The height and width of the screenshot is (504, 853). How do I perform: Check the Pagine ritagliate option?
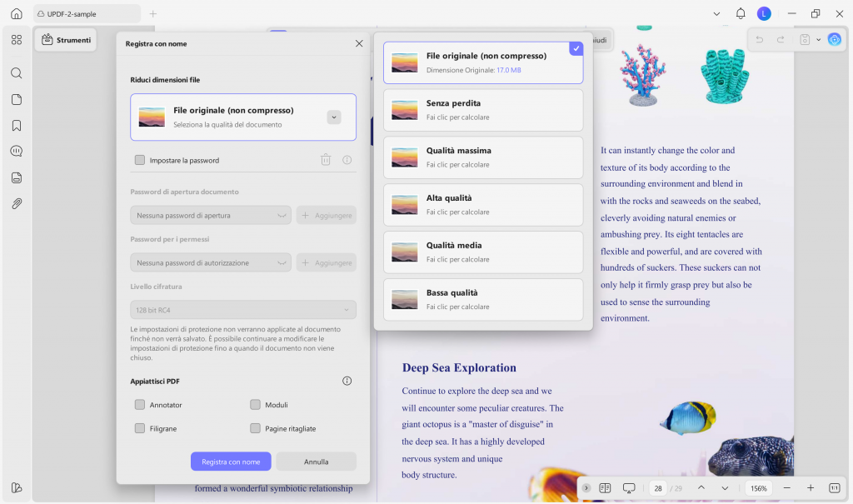click(255, 428)
